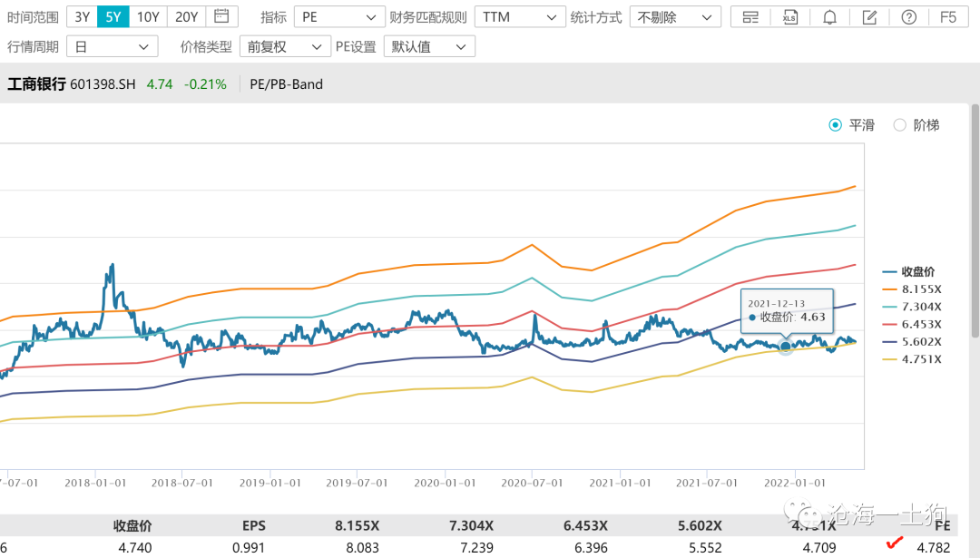Click the 2018-07-01 axis date label
The height and width of the screenshot is (558, 980).
tap(182, 483)
